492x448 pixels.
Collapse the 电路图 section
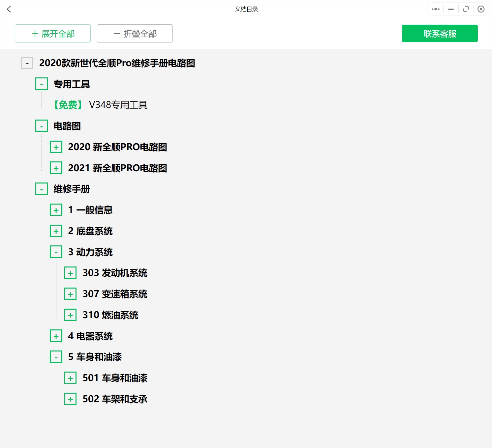pos(42,126)
